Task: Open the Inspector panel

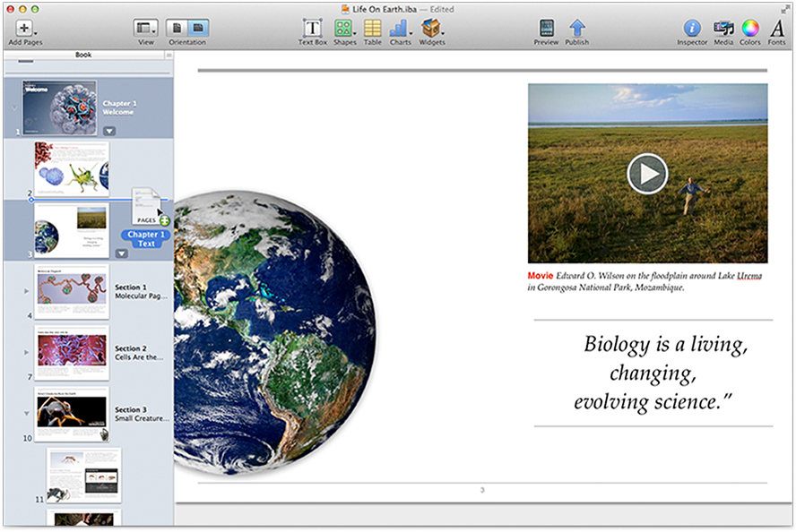Action: 692,29
